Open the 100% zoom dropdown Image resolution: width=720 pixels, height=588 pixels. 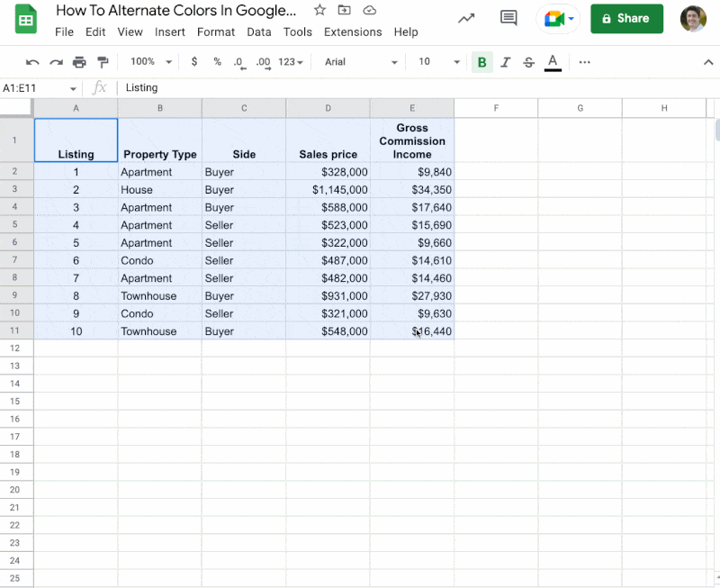coord(150,61)
